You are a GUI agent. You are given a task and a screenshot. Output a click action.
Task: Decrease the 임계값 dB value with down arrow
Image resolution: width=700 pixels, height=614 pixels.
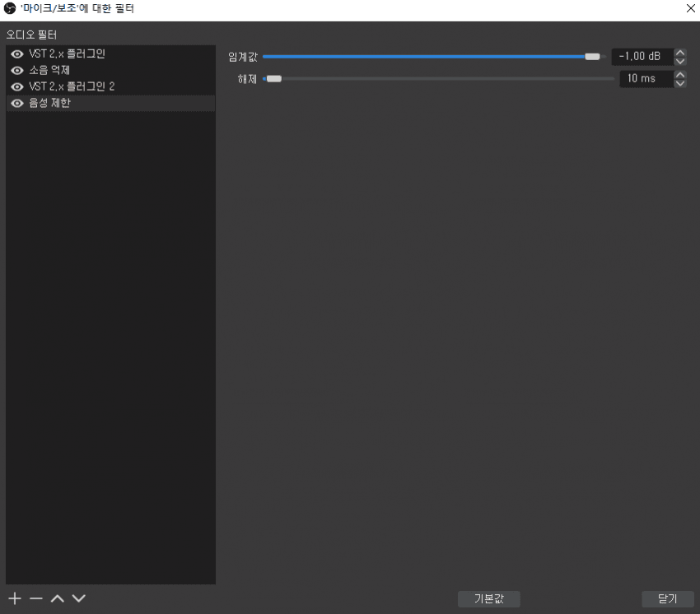tap(680, 61)
